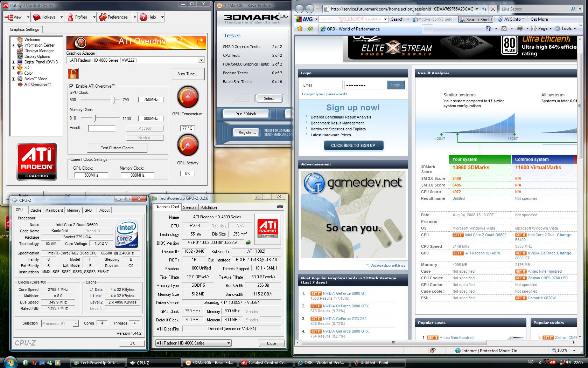Open the Graphics Adapter dropdown
Image resolution: width=588 pixels, height=368 pixels.
(x=201, y=60)
